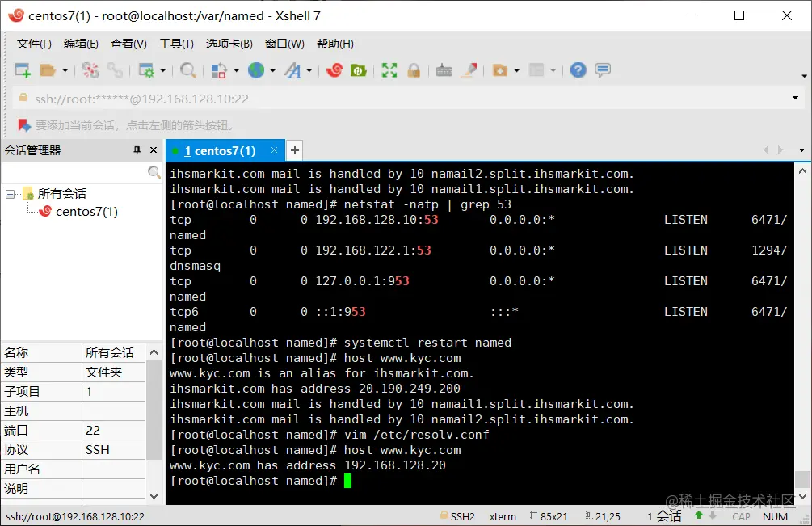This screenshot has width=812, height=526.
Task: Click the session search magnifier icon
Action: click(154, 172)
